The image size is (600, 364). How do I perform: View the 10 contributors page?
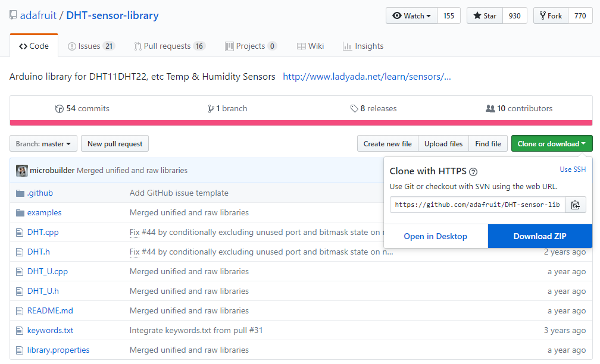point(519,108)
